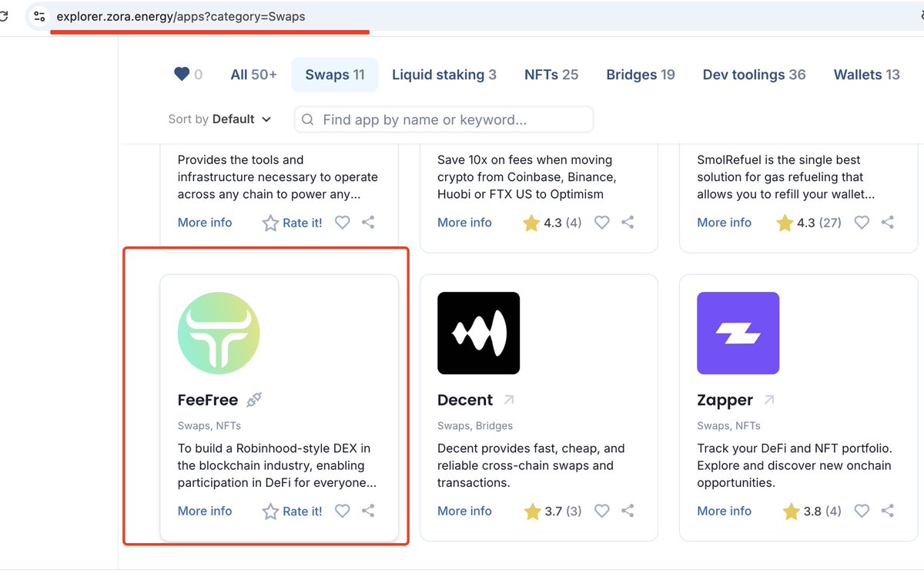
Task: Open Decent's external link arrow
Action: [507, 398]
